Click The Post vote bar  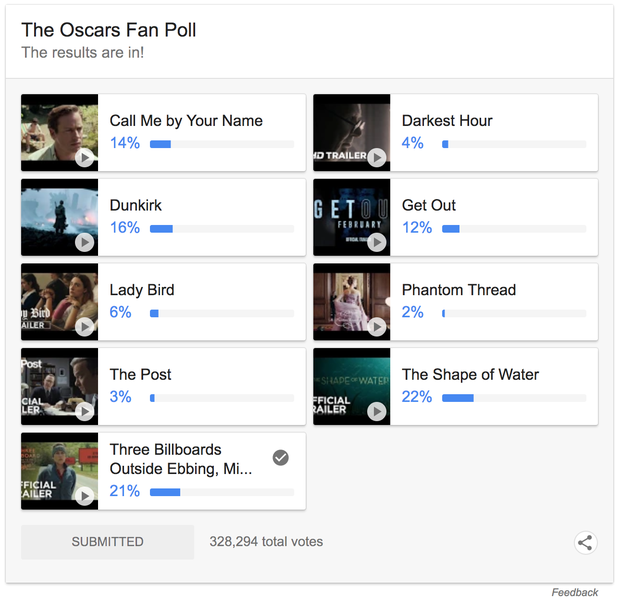[222, 398]
